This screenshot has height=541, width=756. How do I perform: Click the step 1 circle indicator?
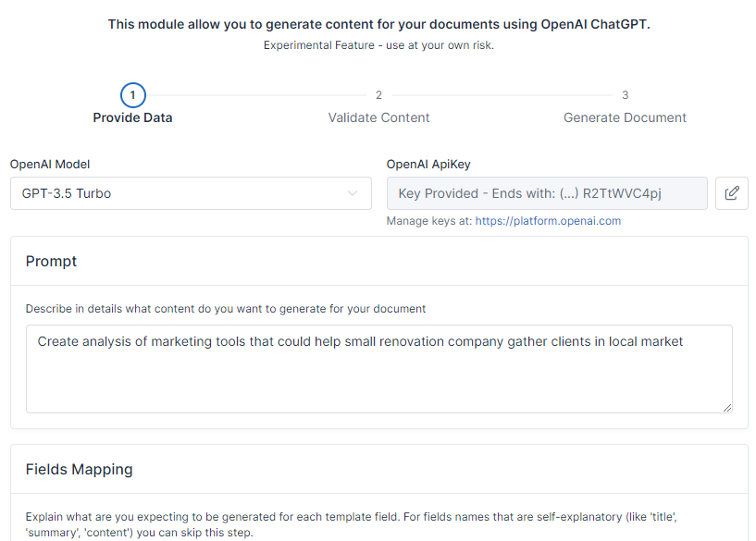tap(132, 95)
